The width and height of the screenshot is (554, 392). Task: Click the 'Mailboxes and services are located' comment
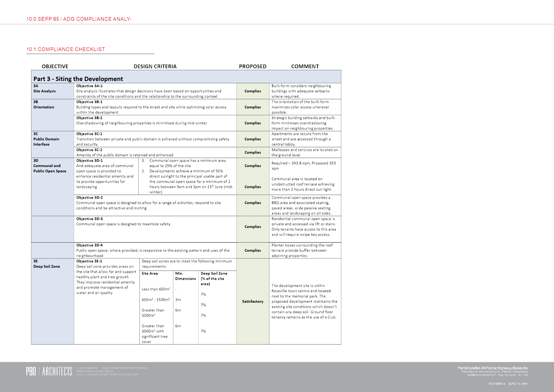click(305, 152)
